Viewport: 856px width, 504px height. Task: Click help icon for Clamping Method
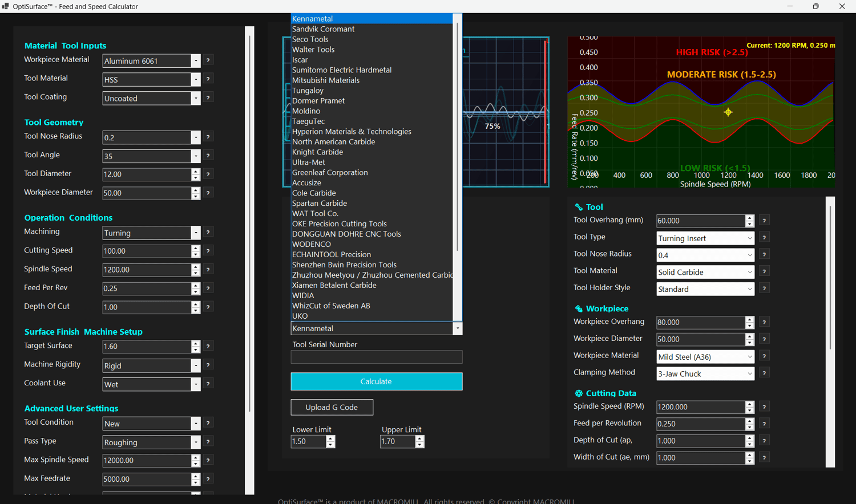[764, 373]
